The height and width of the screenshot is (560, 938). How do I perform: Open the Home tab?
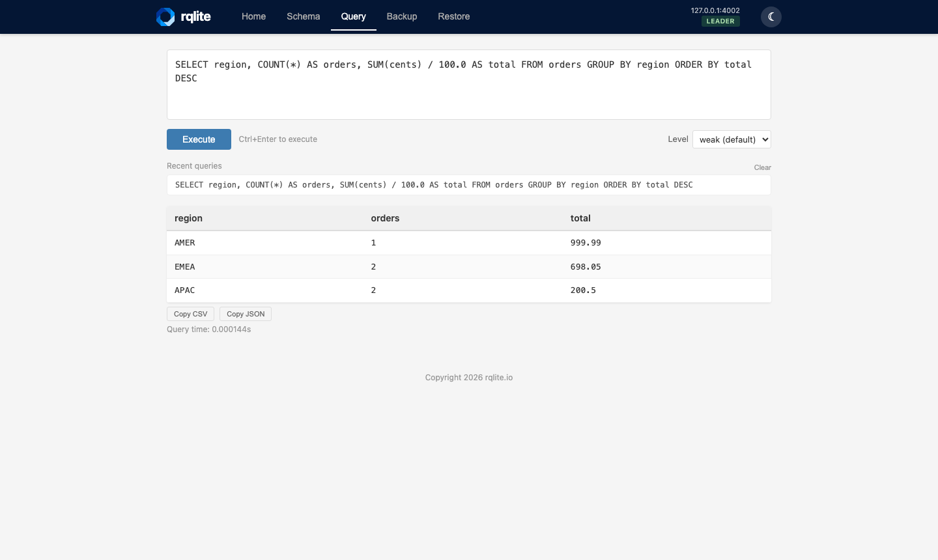pyautogui.click(x=253, y=16)
